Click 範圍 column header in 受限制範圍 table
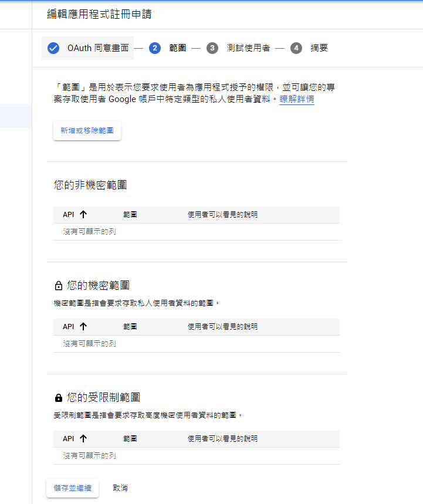Screen dimensions: 423x504 pyautogui.click(x=130, y=439)
